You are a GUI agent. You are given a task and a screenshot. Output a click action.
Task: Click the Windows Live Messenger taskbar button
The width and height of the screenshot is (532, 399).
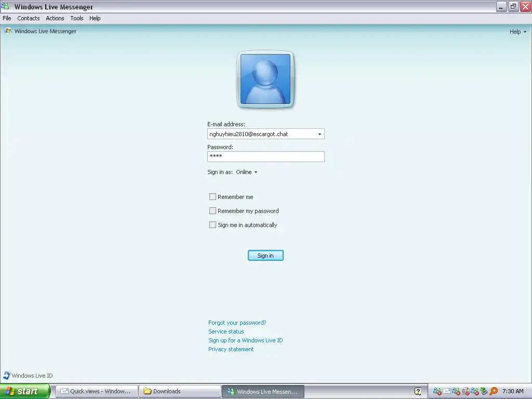pyautogui.click(x=263, y=392)
